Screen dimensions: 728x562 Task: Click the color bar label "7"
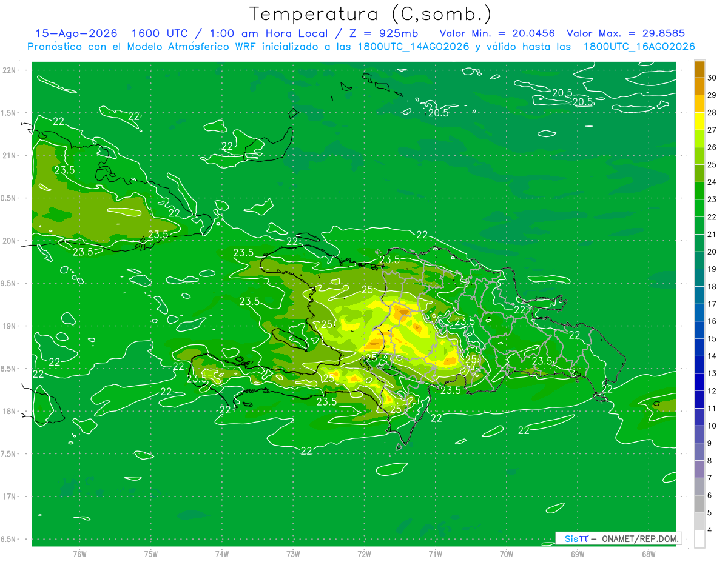click(x=710, y=478)
